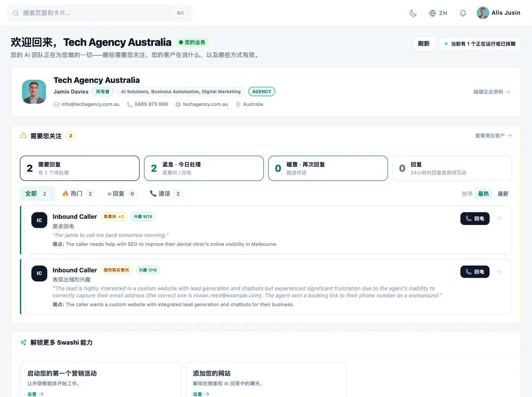
Task: Click the 所有者 owner badge
Action: click(x=103, y=91)
